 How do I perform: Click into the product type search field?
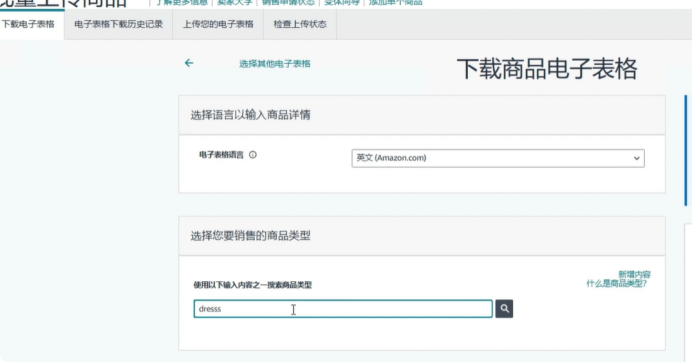click(343, 309)
